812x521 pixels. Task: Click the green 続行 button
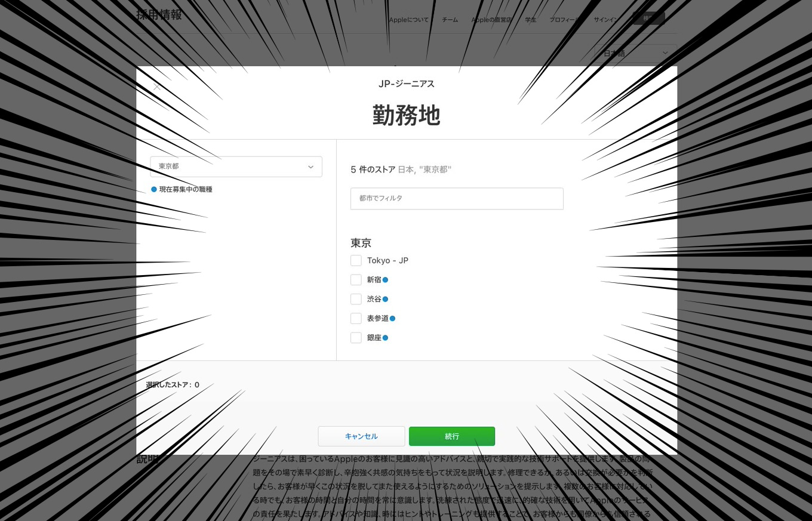tap(452, 436)
